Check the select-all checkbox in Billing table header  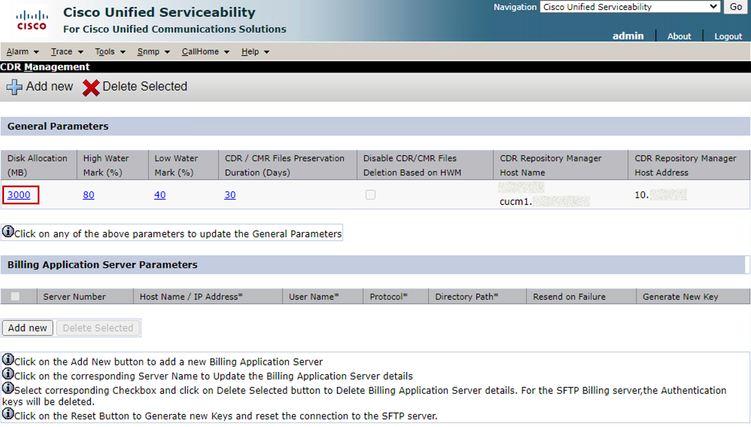15,296
